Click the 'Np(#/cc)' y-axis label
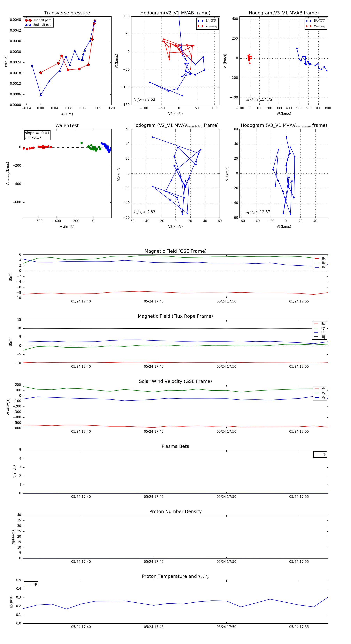This screenshot has width=351, height=644. (x=13, y=537)
